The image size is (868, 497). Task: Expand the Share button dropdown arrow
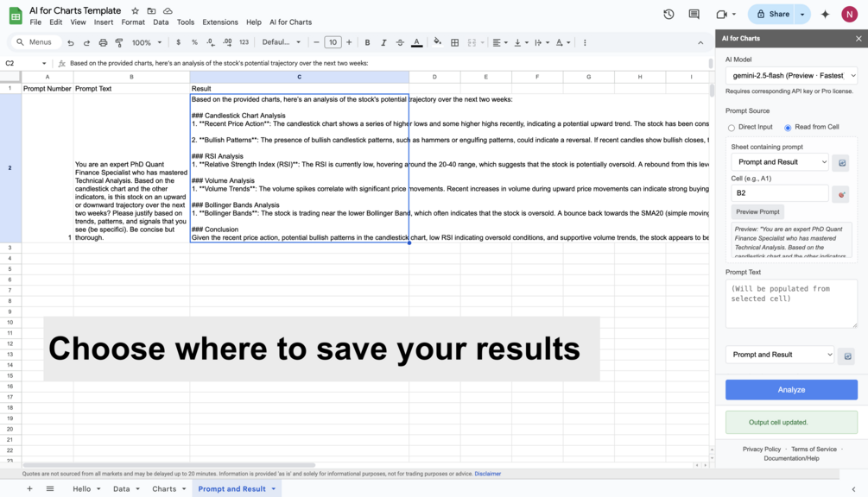point(802,15)
